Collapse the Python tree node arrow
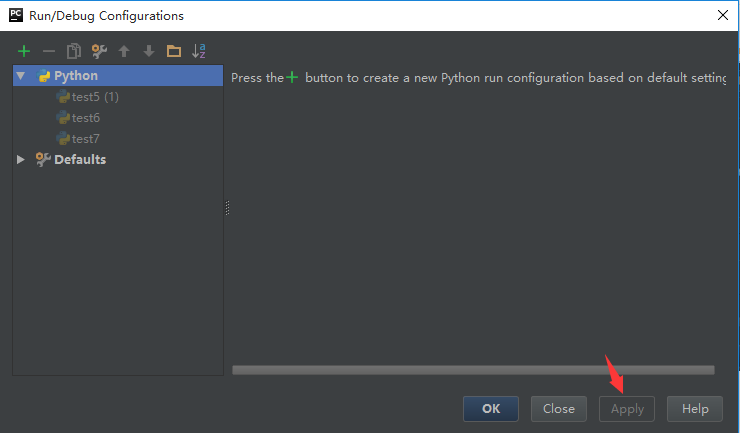Viewport: 740px width, 433px height. coord(21,76)
